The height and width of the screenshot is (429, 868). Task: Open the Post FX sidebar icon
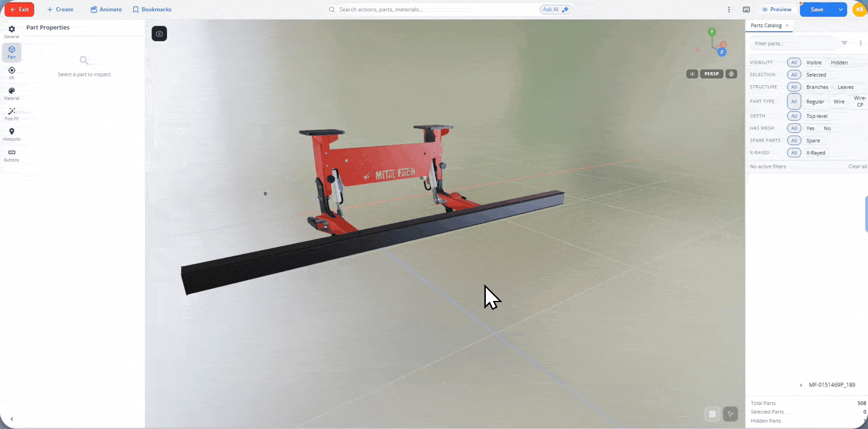click(x=11, y=114)
